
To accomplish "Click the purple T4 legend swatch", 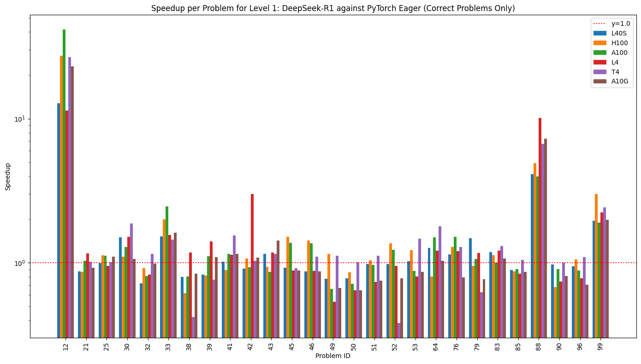I will pyautogui.click(x=600, y=72).
